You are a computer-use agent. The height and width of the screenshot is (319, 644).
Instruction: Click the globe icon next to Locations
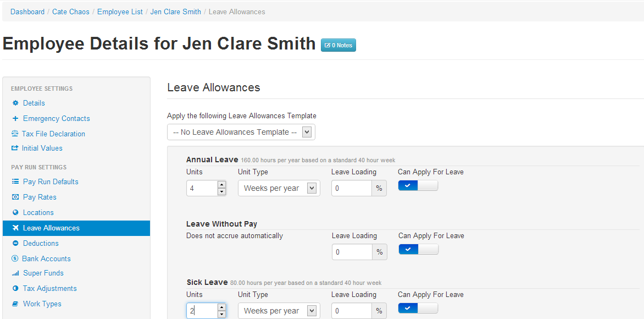point(15,213)
